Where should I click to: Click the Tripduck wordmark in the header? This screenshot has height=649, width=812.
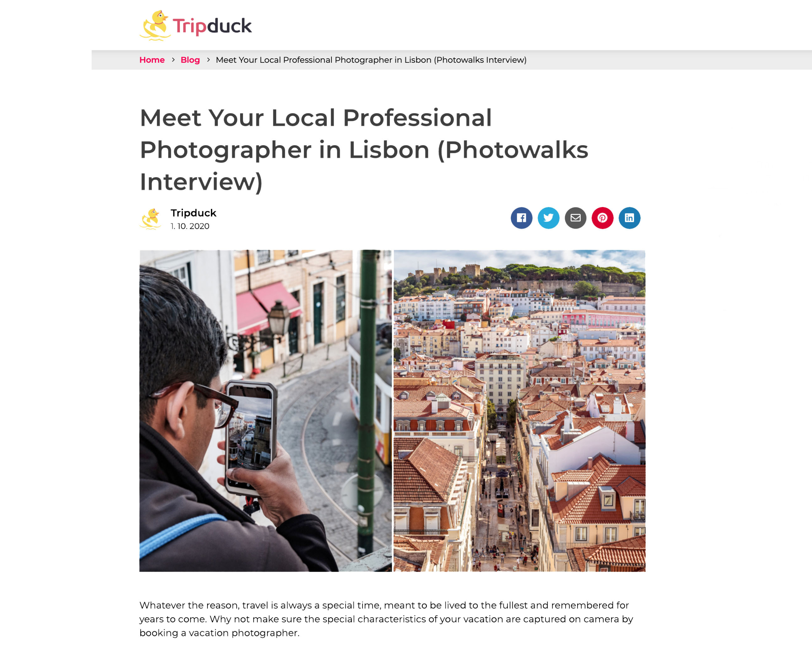click(x=212, y=26)
